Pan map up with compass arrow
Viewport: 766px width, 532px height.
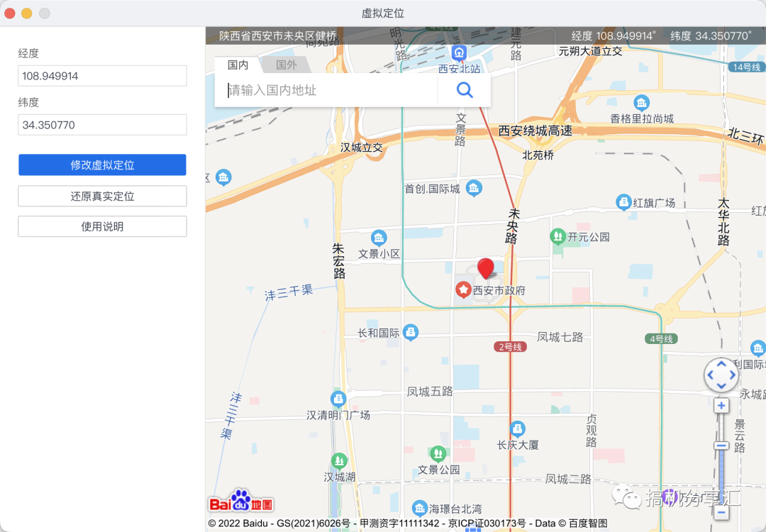coord(721,365)
